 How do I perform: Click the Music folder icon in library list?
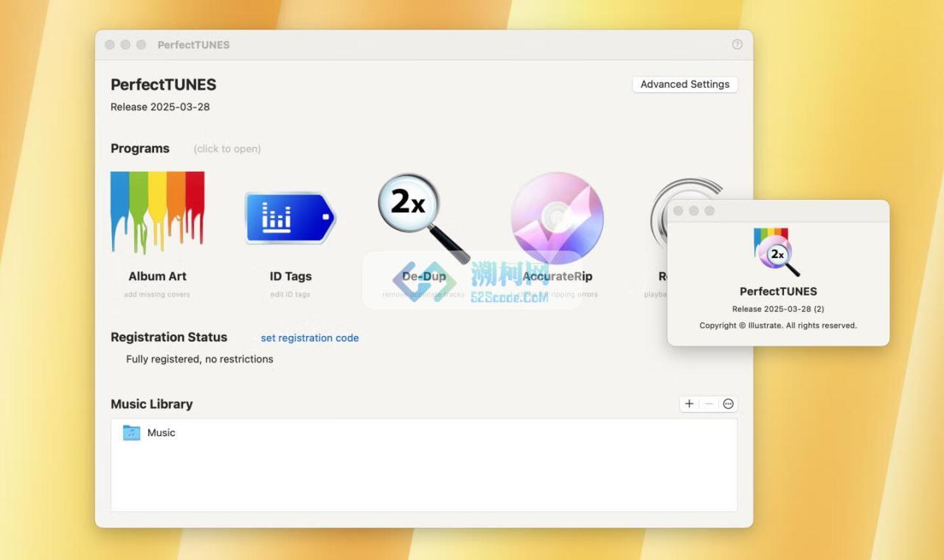(x=131, y=433)
